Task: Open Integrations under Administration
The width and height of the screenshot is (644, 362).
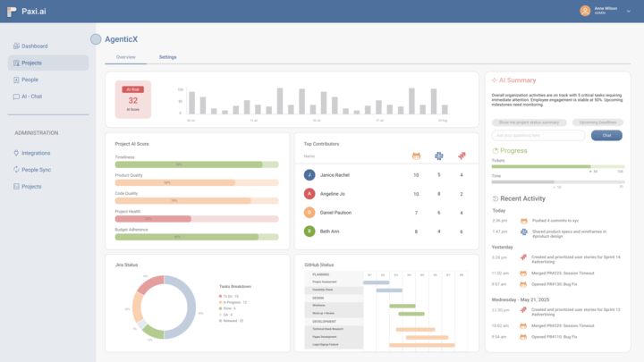Action: (36, 153)
